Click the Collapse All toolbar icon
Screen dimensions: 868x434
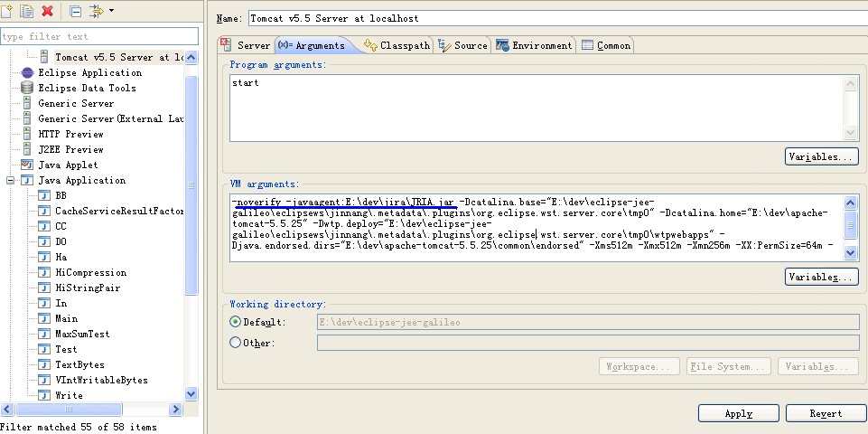pyautogui.click(x=76, y=11)
